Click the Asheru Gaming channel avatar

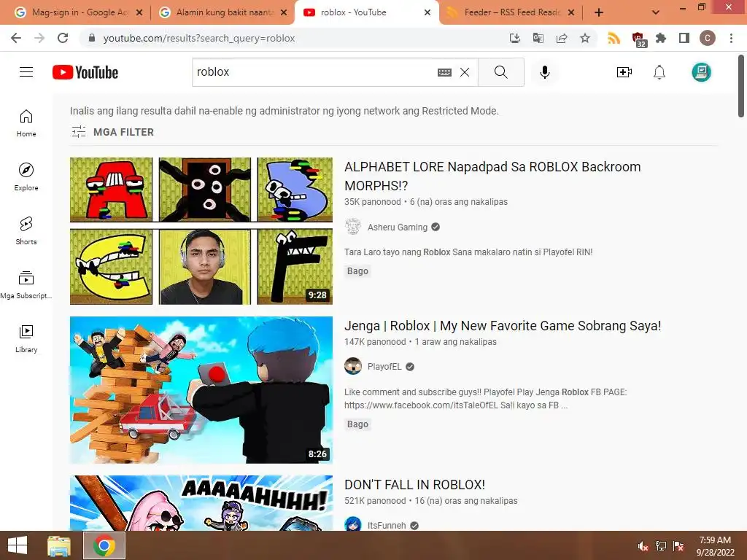[353, 227]
